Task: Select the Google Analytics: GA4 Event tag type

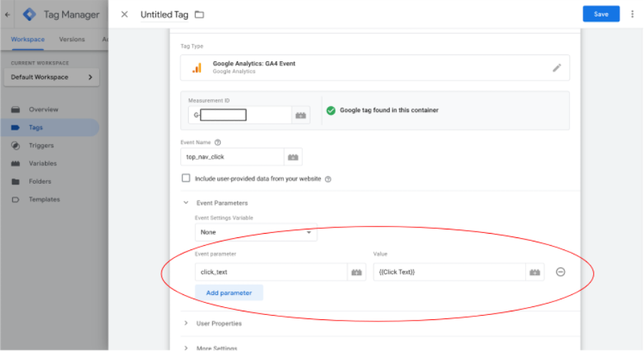Action: pyautogui.click(x=375, y=68)
